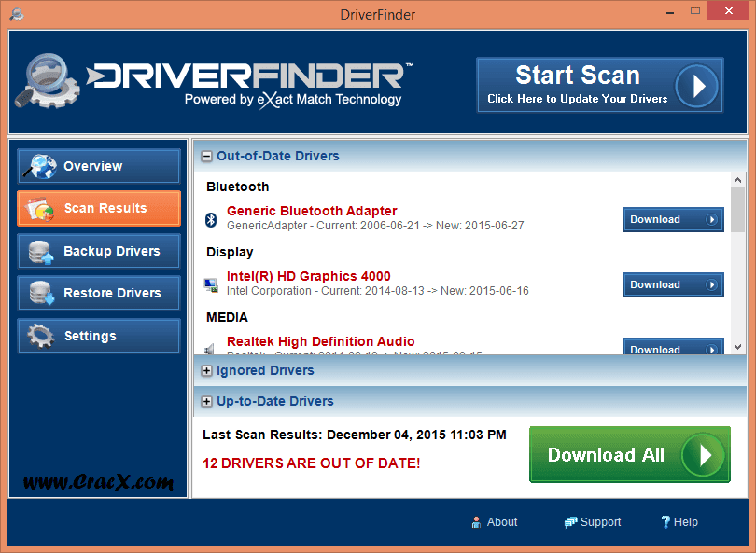Download the Intel HD Graphics 4000 driver
Viewport: 756px width, 553px height.
[673, 285]
